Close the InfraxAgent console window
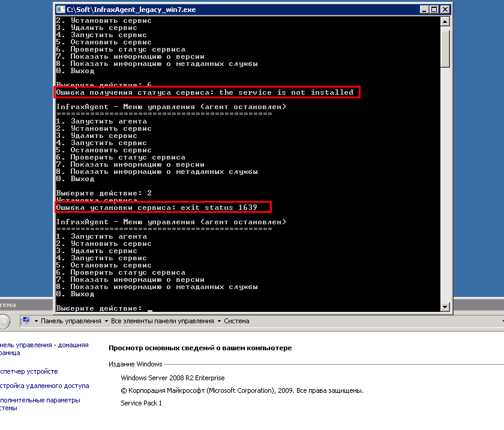Viewport: 504px width, 430px height. (444, 10)
